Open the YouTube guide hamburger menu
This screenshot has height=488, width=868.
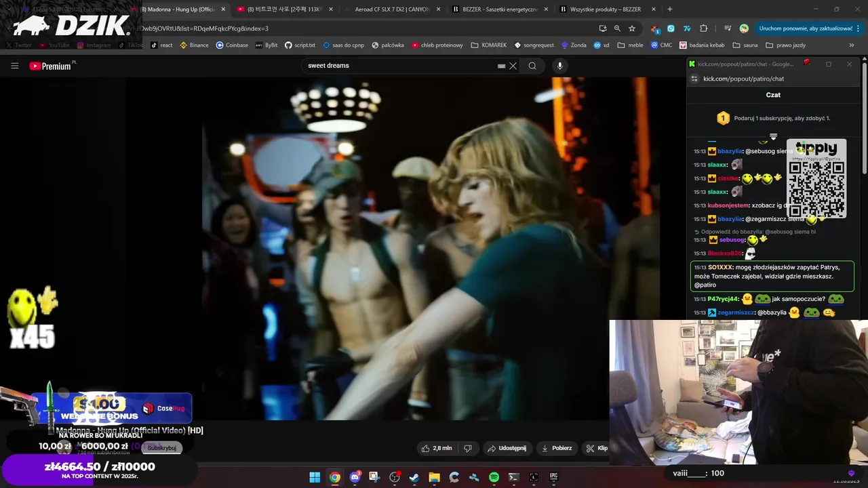14,66
